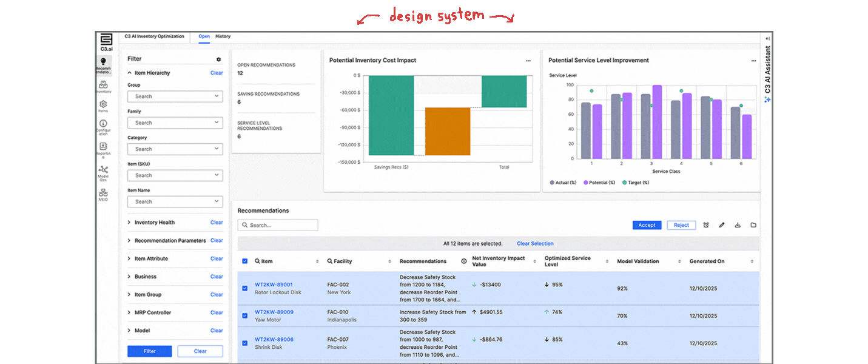Click the Accept button

click(x=647, y=225)
